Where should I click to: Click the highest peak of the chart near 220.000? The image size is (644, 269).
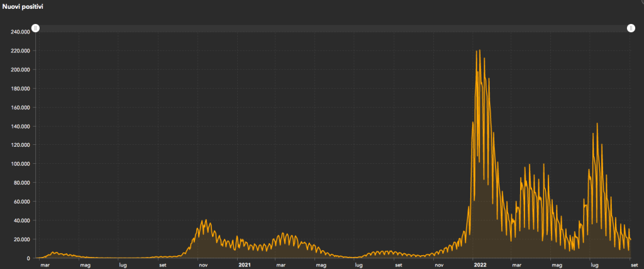477,51
